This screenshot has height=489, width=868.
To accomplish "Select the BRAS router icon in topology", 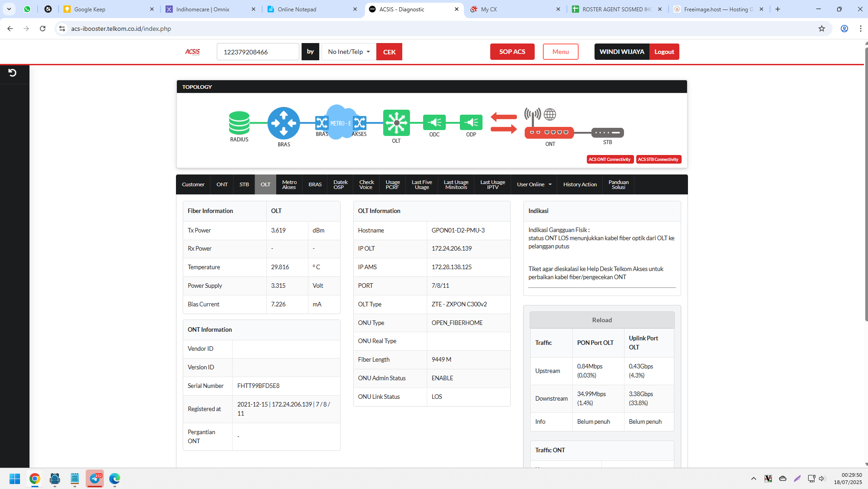I will [283, 123].
